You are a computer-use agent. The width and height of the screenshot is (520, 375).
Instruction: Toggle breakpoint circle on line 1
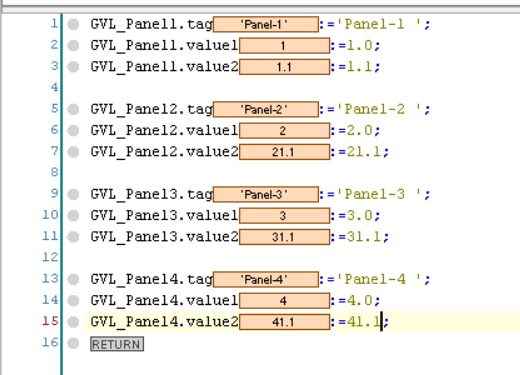click(73, 24)
